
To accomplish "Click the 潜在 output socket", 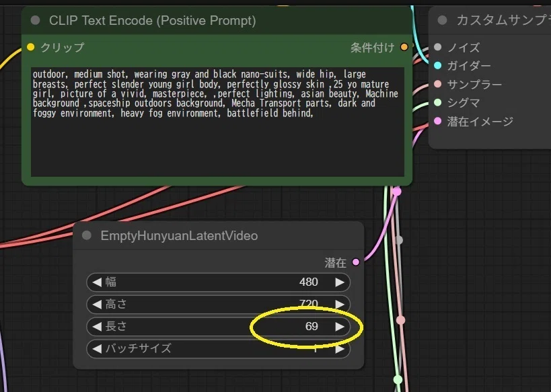I will (x=356, y=262).
